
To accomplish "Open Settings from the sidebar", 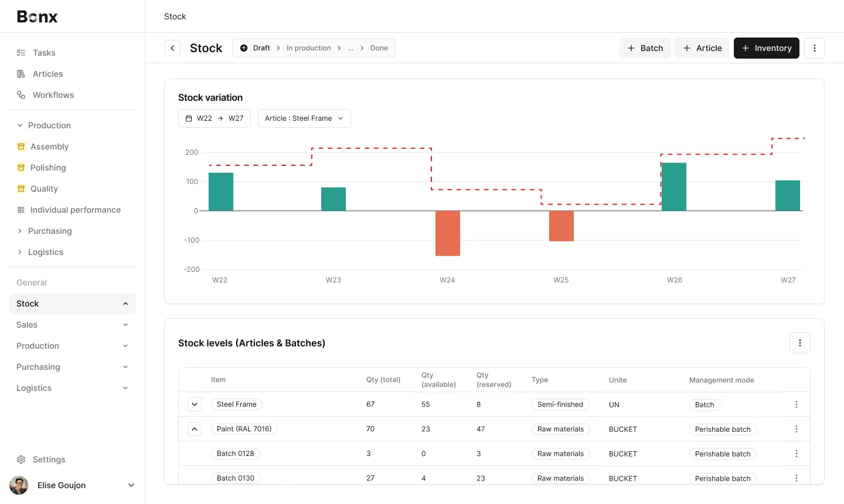I will [x=41, y=459].
